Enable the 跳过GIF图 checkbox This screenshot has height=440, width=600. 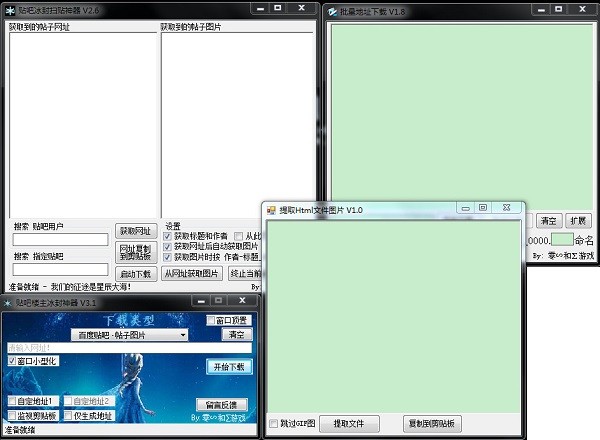pyautogui.click(x=273, y=423)
